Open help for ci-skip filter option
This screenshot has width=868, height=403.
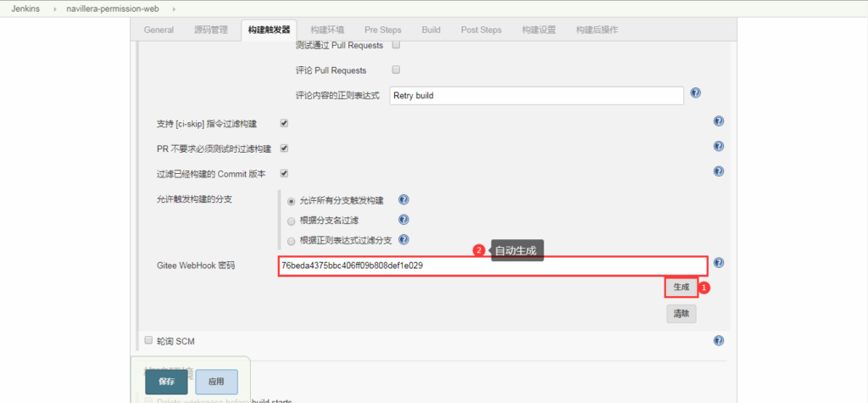719,120
